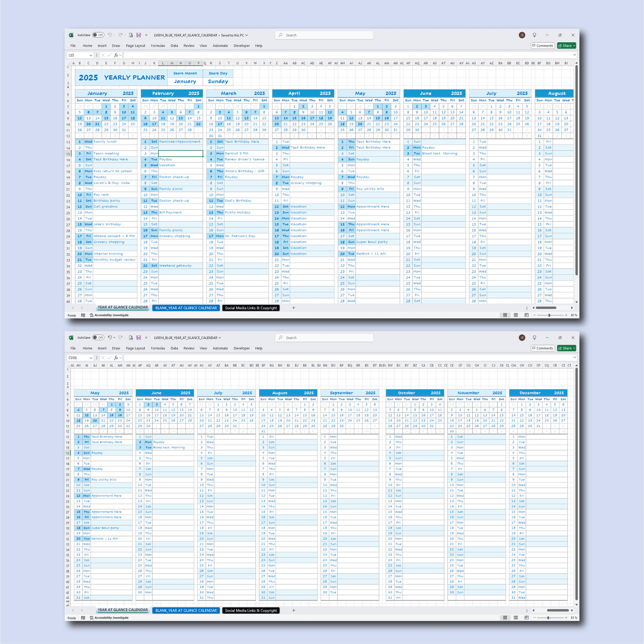Toggle AutoSave in the upper Excel window
Image resolution: width=644 pixels, height=644 pixels.
coord(98,35)
